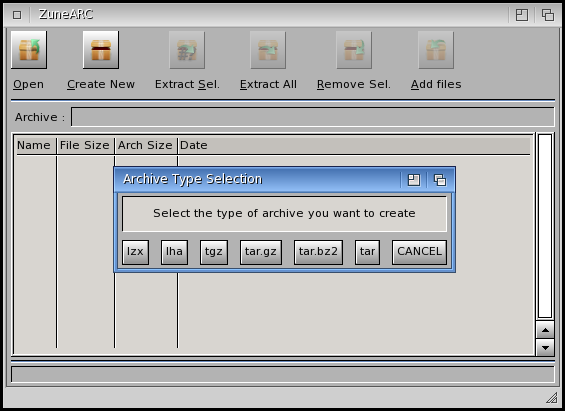Viewport: 565px width, 411px height.
Task: Click the File Size column header
Action: point(85,145)
